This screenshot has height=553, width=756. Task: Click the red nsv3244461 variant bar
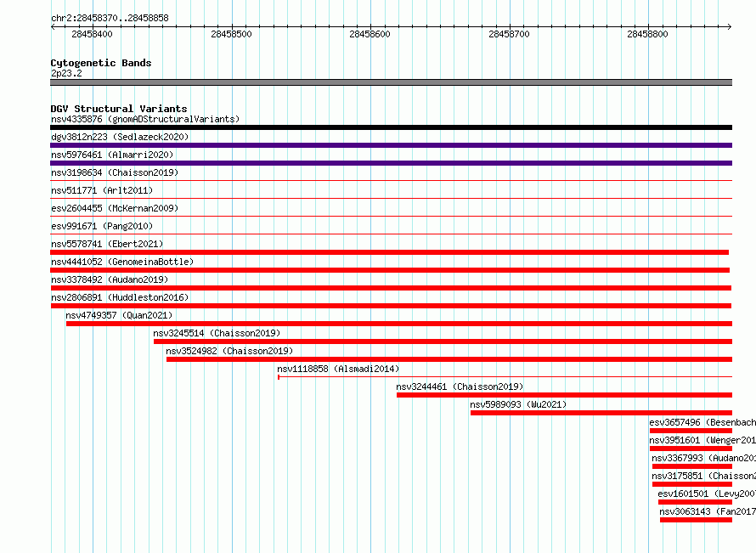565,395
